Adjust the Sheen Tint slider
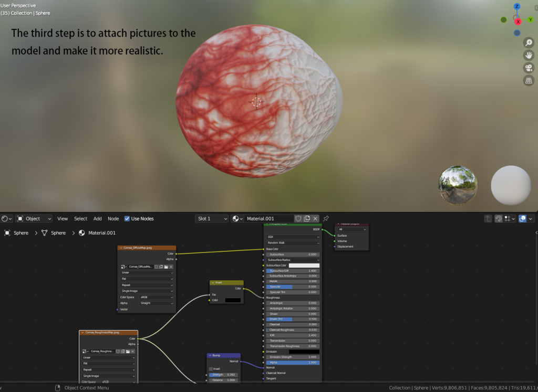Viewport: 538px width, 392px height. (293, 319)
